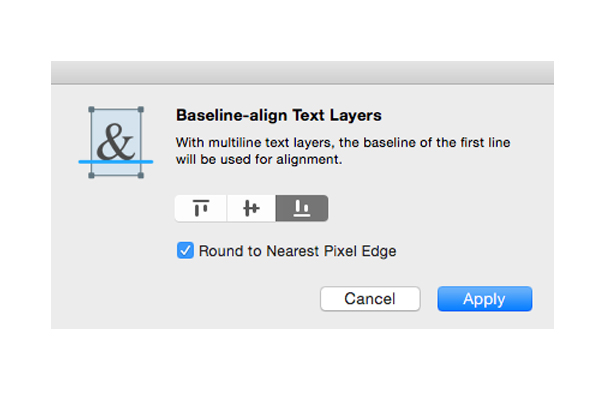Uncheck the Round to Nearest Pixel Edge checkbox

[x=185, y=251]
